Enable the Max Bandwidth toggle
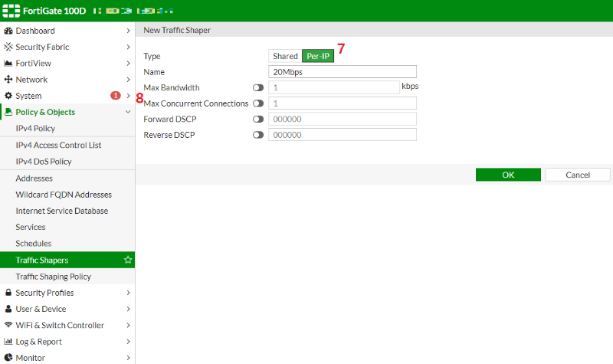 (258, 87)
